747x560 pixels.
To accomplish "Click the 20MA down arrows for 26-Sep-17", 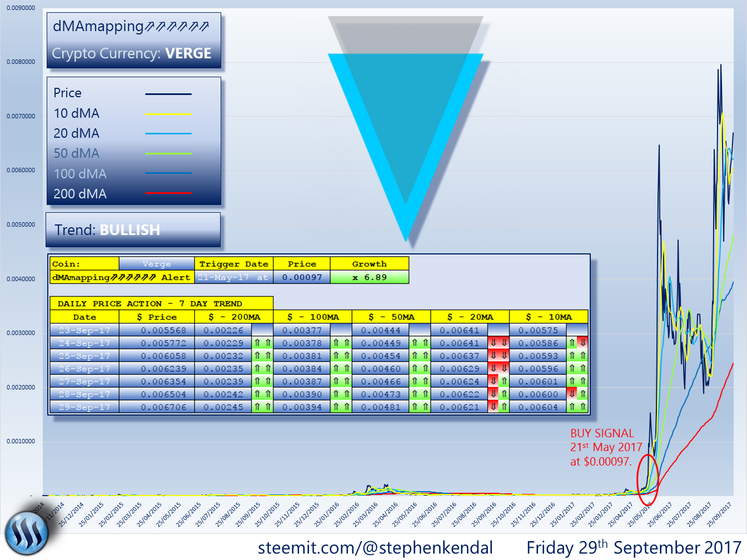I will coord(499,369).
